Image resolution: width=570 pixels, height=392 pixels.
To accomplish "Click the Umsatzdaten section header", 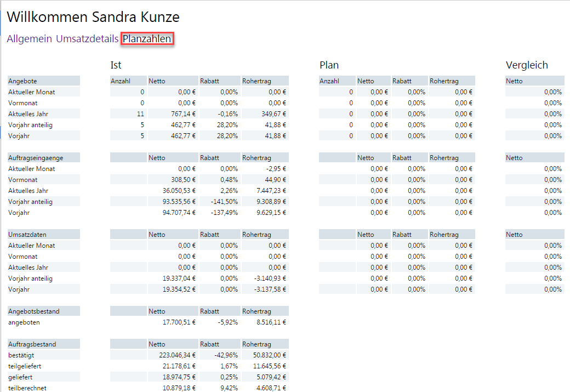I will (x=27, y=235).
